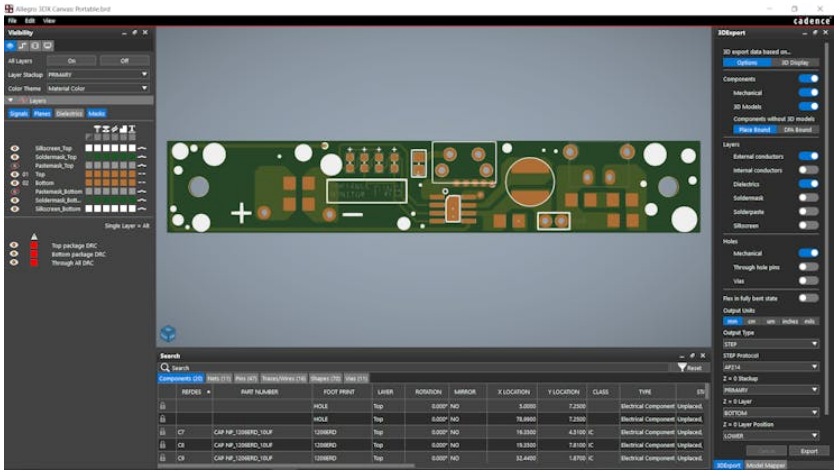Image resolution: width=840 pixels, height=476 pixels.
Task: Click the red Top package DRC swatch
Action: coord(36,245)
